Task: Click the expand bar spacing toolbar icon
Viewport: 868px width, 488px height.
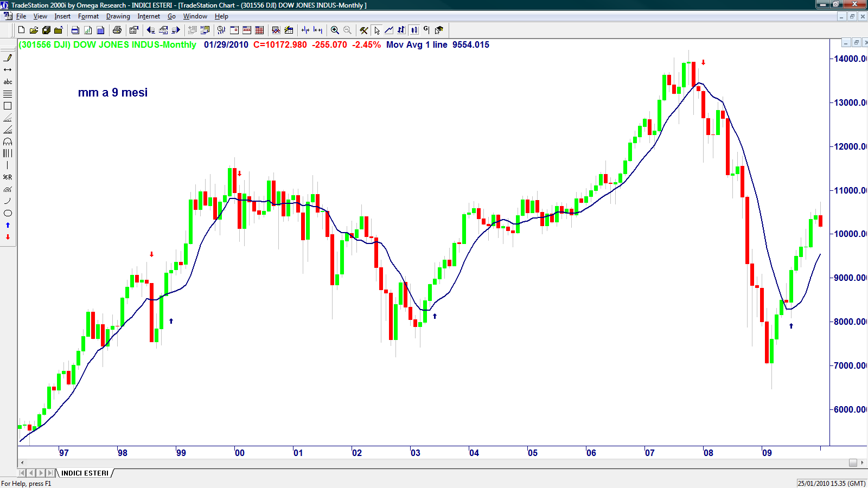Action: pos(318,30)
